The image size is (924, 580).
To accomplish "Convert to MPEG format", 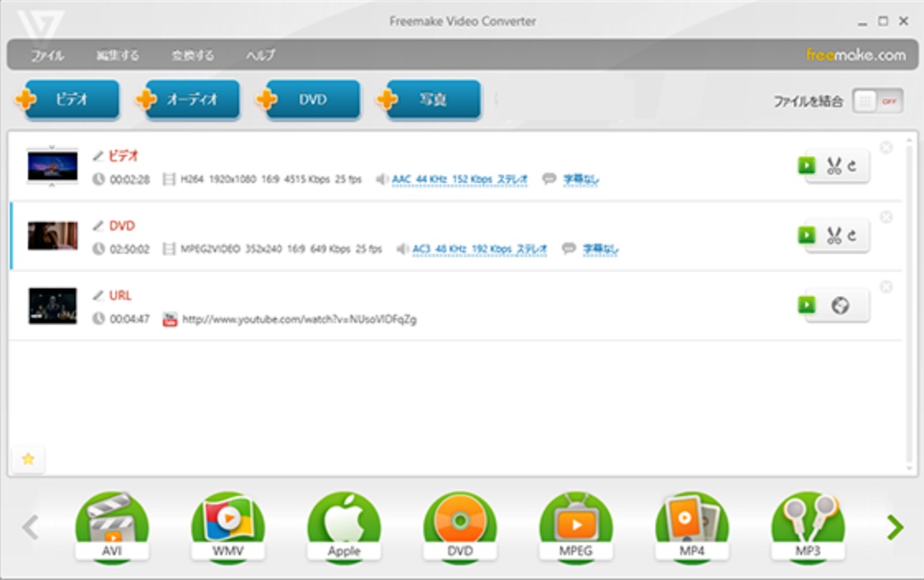I will (576, 527).
